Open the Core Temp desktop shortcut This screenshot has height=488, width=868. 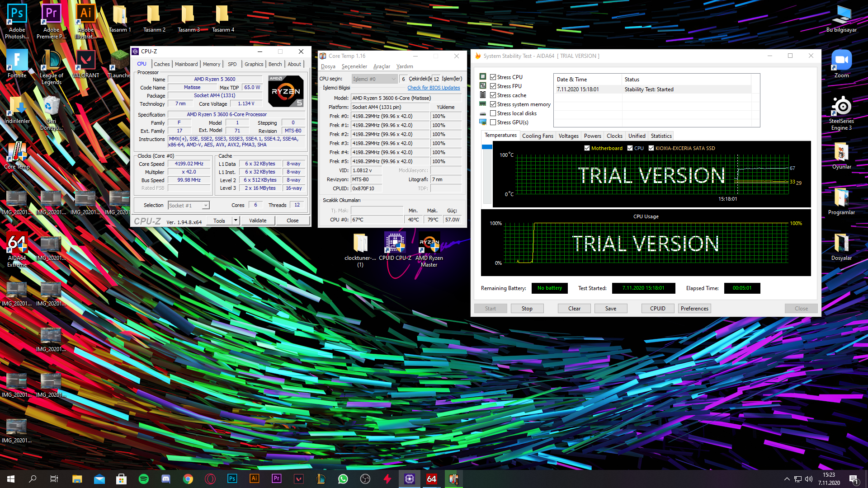[x=17, y=155]
